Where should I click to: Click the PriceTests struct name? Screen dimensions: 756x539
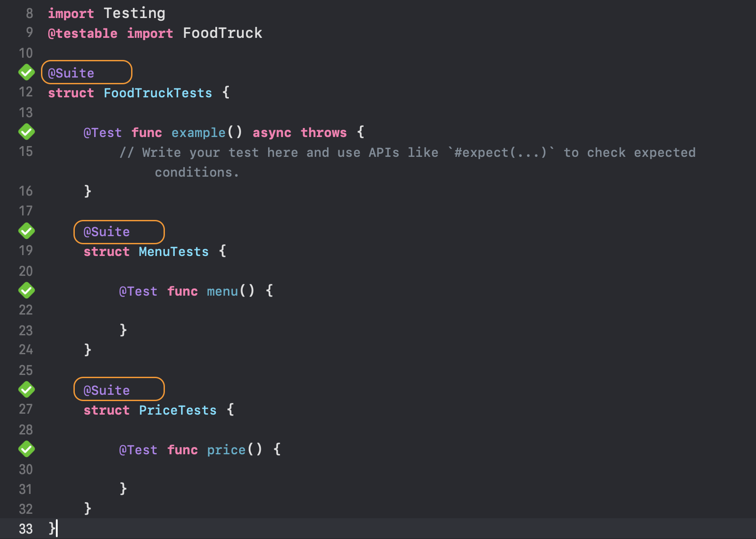(x=178, y=410)
